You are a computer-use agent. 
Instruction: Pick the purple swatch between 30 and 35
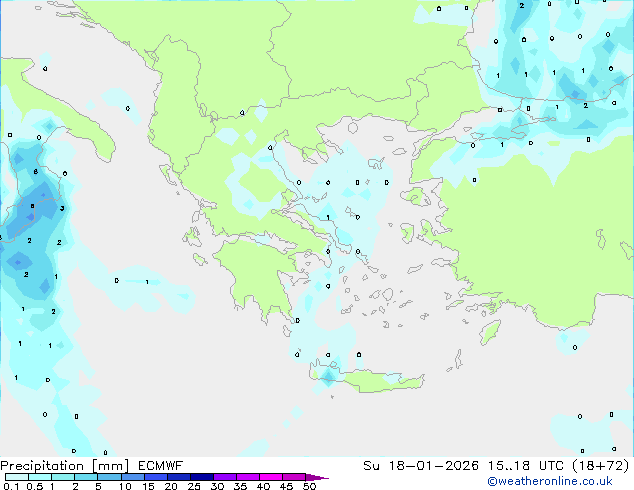click(224, 477)
